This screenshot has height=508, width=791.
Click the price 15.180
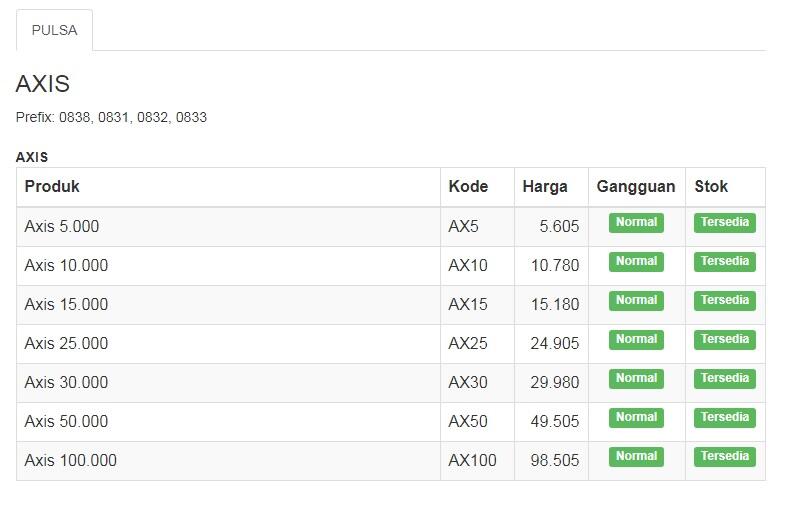pos(555,305)
